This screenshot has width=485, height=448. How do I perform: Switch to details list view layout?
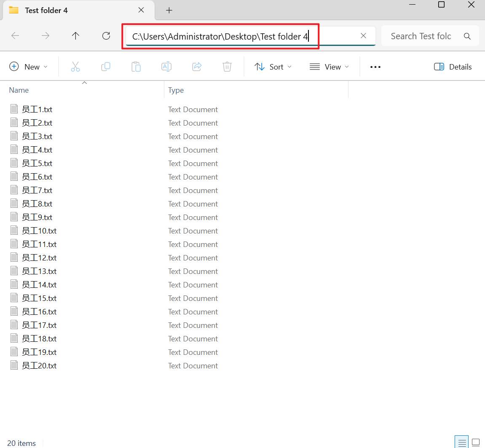point(462,443)
